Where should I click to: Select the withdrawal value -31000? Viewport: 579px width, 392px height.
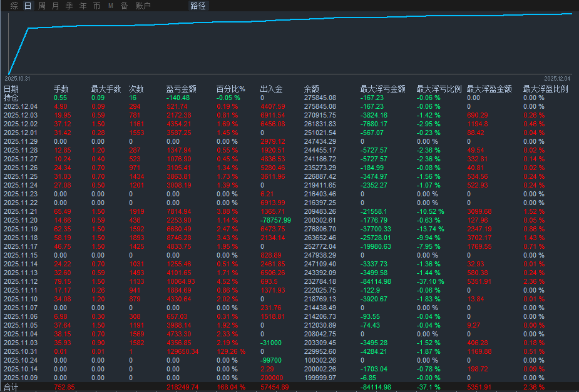[x=270, y=343]
